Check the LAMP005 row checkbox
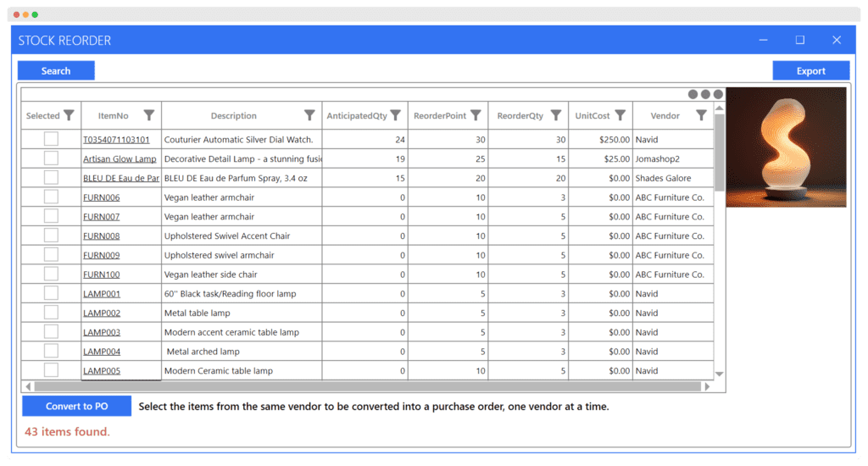The height and width of the screenshot is (466, 868). 51,370
